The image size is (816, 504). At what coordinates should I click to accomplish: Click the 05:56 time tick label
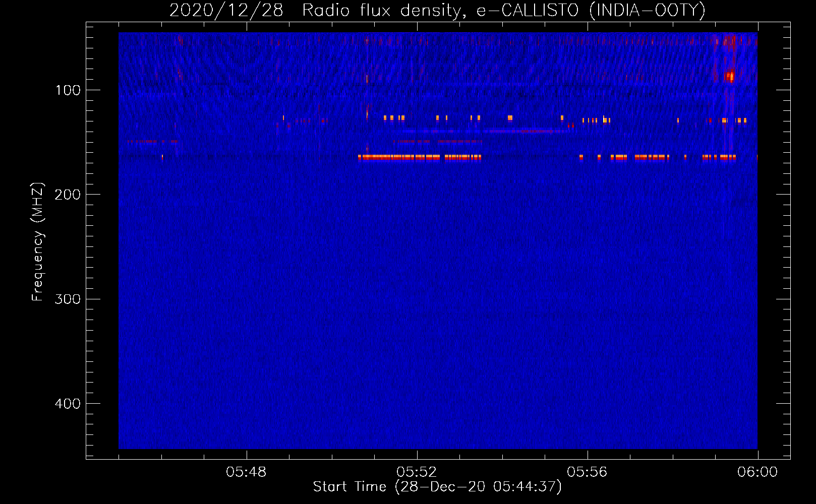point(587,472)
